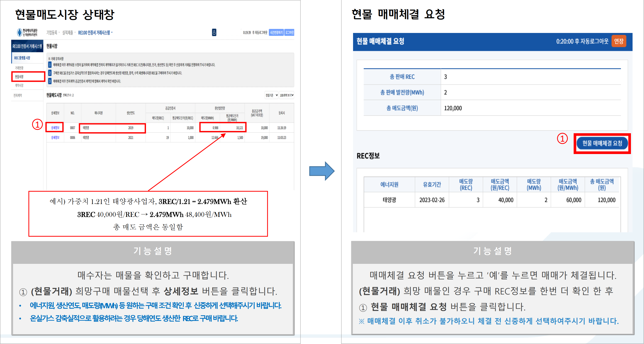Open the 실적제출 dropdown menu
The height and width of the screenshot is (344, 644).
coord(68,32)
